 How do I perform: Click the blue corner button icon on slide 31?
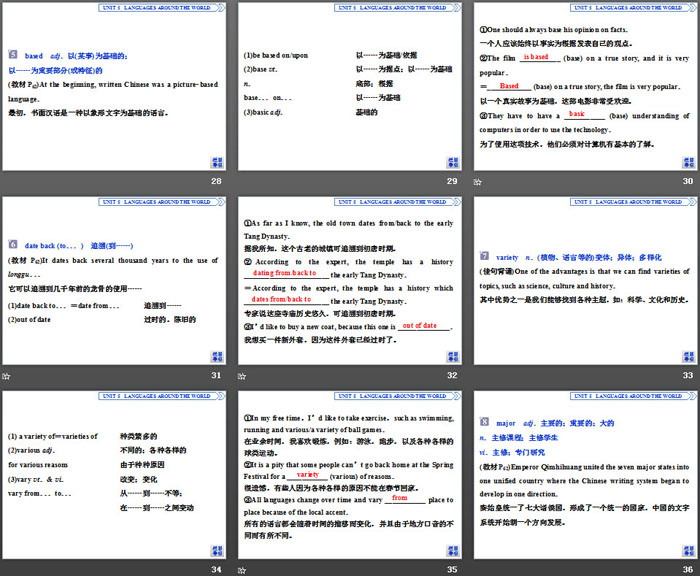tap(217, 356)
